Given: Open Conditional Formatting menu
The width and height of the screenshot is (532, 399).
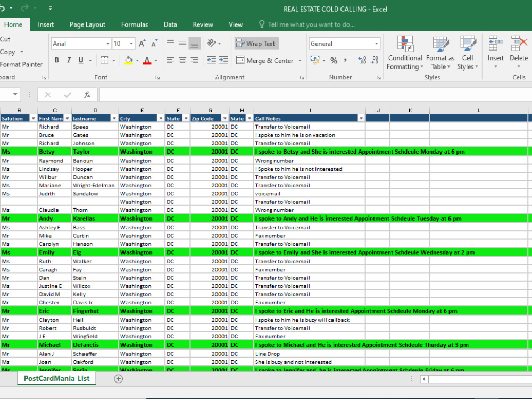Looking at the screenshot, I should [x=405, y=53].
